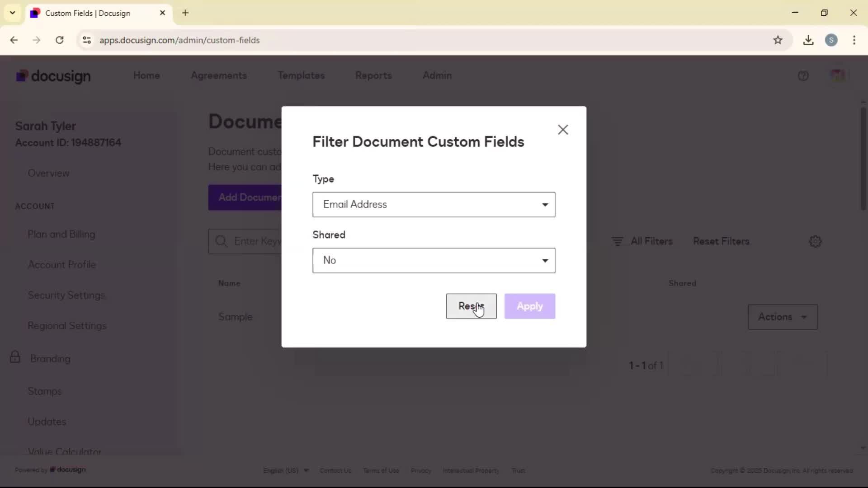This screenshot has width=868, height=488.
Task: Open the Agreements tab
Action: 219,75
